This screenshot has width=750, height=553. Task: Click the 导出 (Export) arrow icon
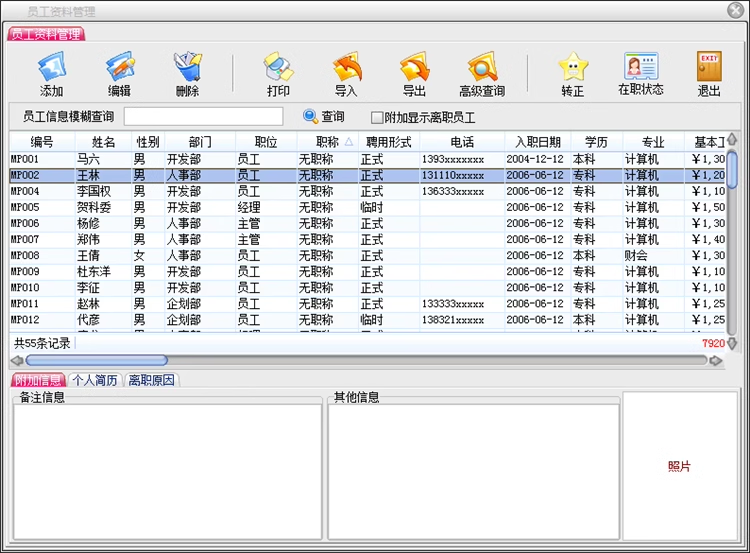(x=415, y=66)
